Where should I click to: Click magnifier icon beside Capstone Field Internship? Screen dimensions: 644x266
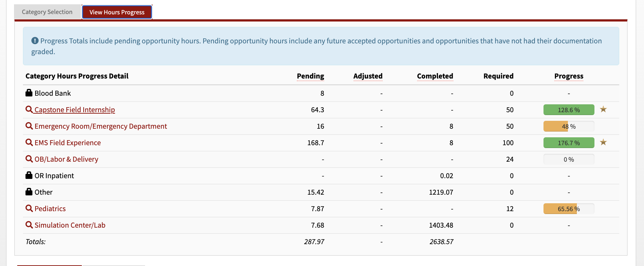click(29, 109)
